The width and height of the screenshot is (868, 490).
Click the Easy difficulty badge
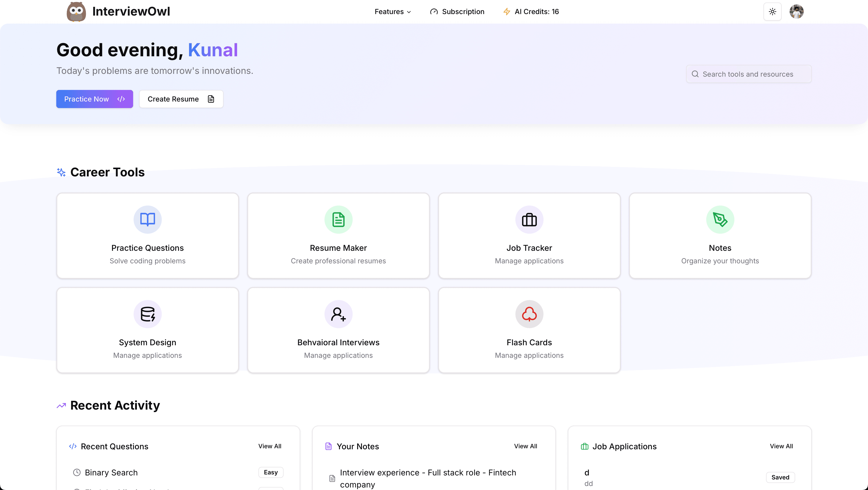point(271,472)
